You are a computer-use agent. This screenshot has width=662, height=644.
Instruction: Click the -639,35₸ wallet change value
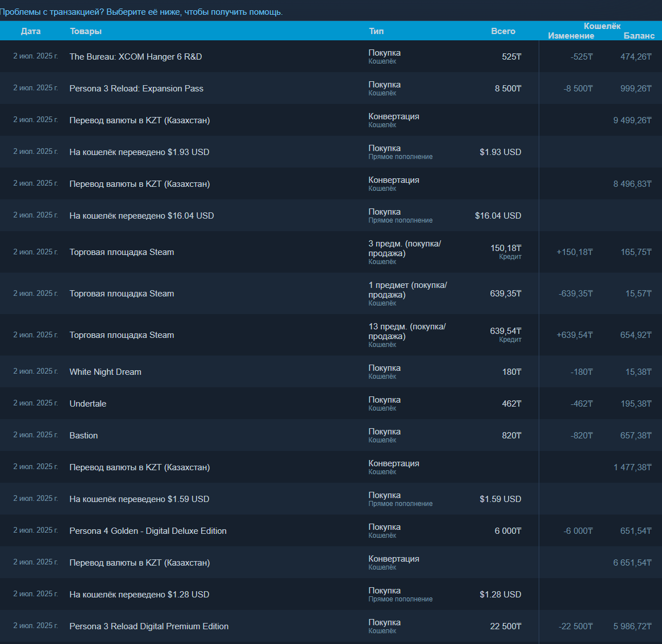(576, 293)
